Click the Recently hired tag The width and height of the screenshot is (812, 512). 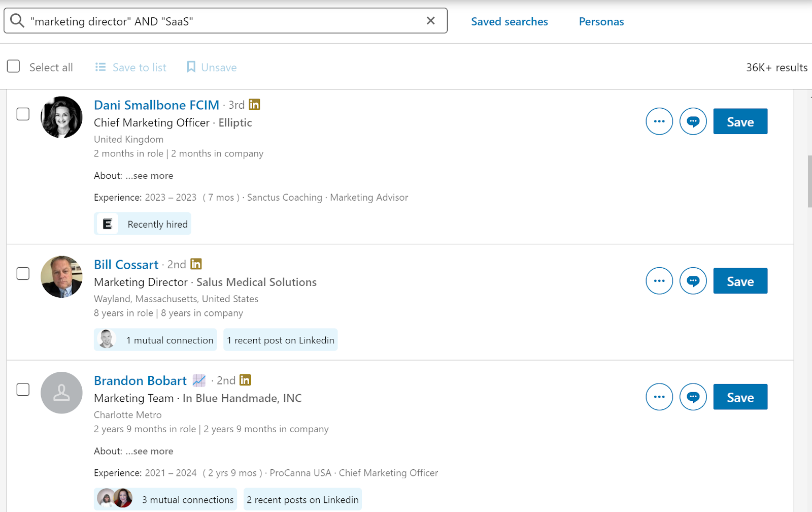pyautogui.click(x=143, y=224)
